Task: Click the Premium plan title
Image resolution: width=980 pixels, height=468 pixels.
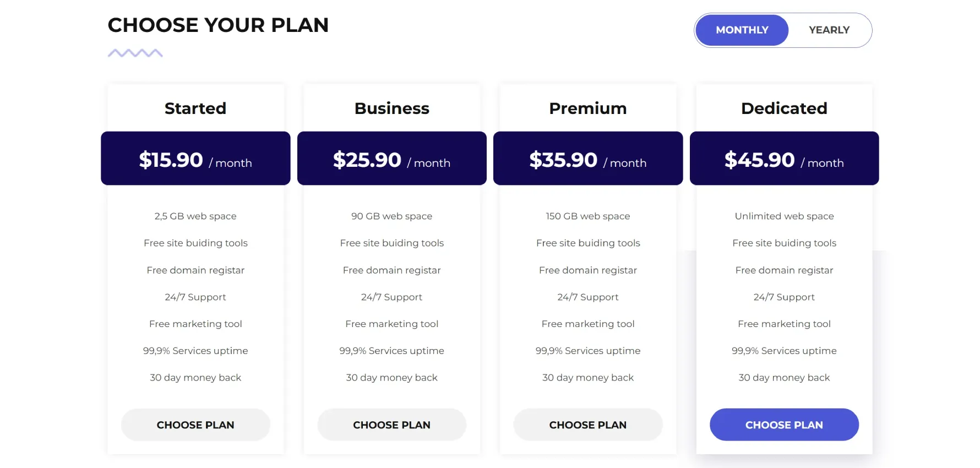Action: click(588, 108)
